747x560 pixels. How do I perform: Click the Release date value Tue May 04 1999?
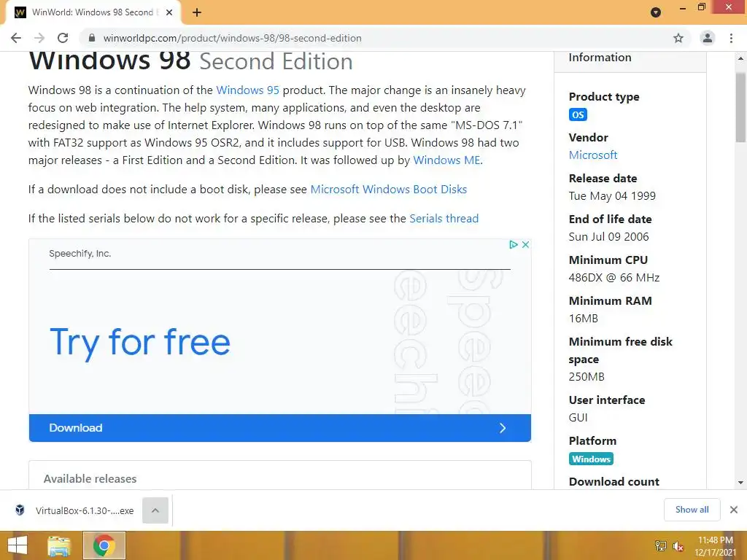coord(612,195)
